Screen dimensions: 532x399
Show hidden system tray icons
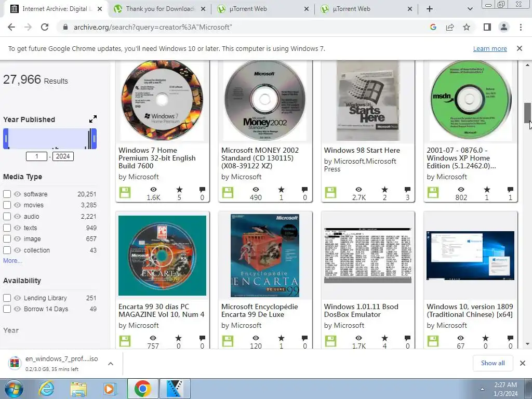[482, 389]
